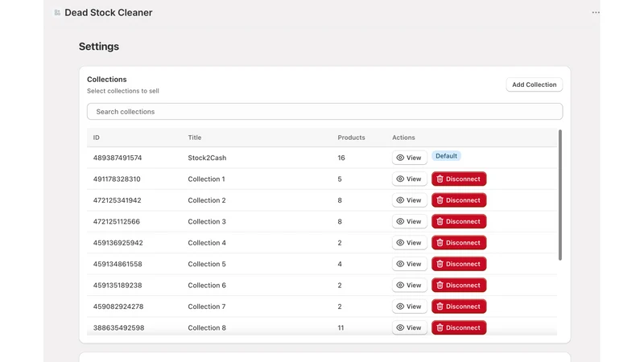Viewport: 644px width, 362px height.
Task: Disconnect Collection 2
Action: click(x=459, y=200)
